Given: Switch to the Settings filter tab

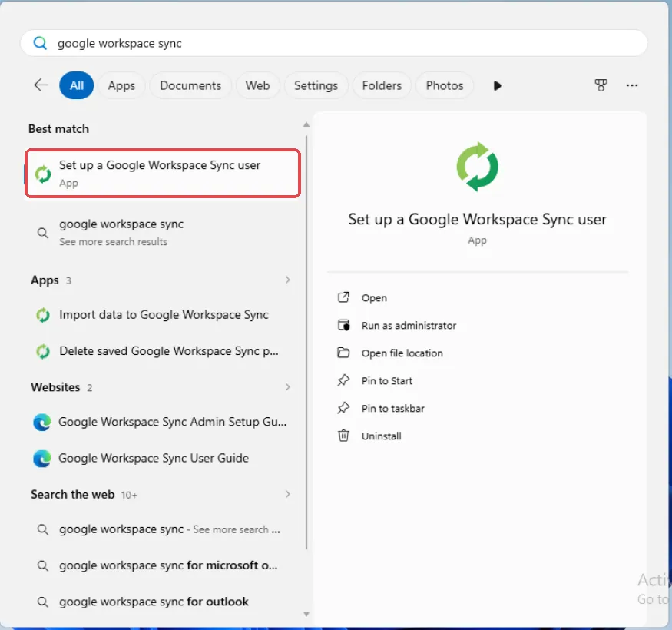Looking at the screenshot, I should 316,85.
